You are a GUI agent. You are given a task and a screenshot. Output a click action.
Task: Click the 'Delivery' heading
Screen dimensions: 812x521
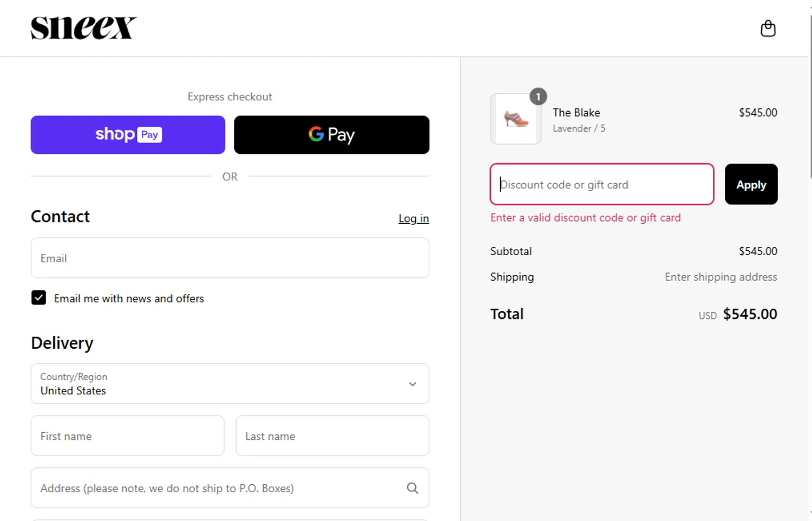click(62, 343)
